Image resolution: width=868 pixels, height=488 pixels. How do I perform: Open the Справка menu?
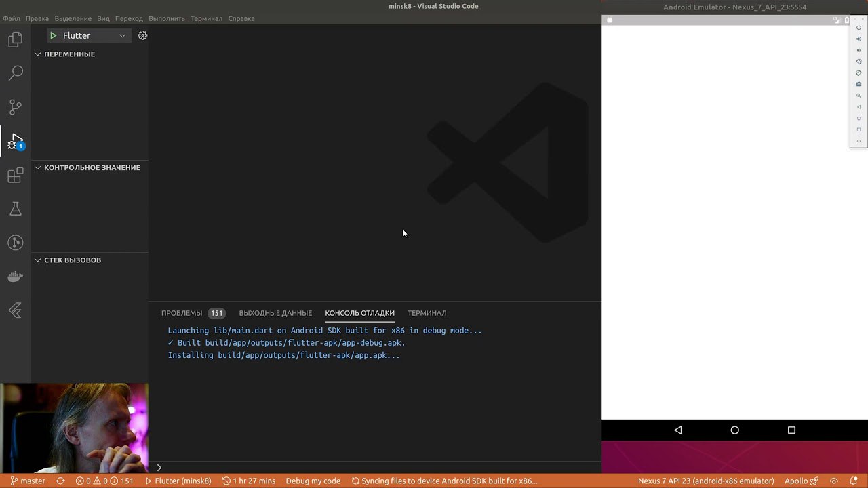pos(241,18)
